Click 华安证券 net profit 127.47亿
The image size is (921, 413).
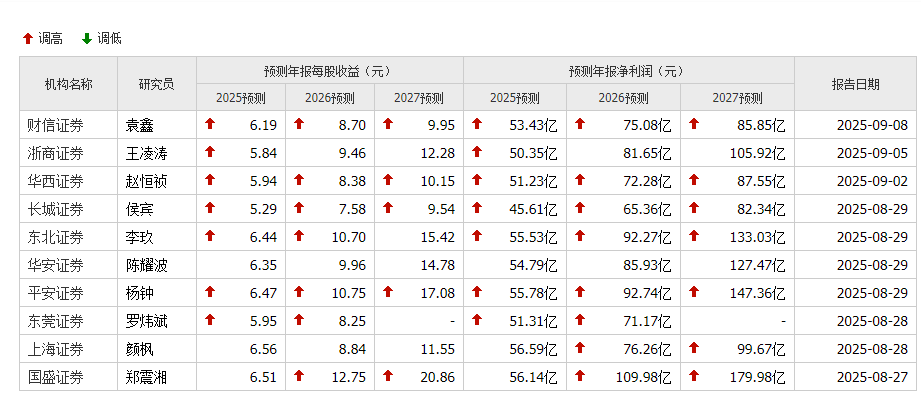[758, 265]
